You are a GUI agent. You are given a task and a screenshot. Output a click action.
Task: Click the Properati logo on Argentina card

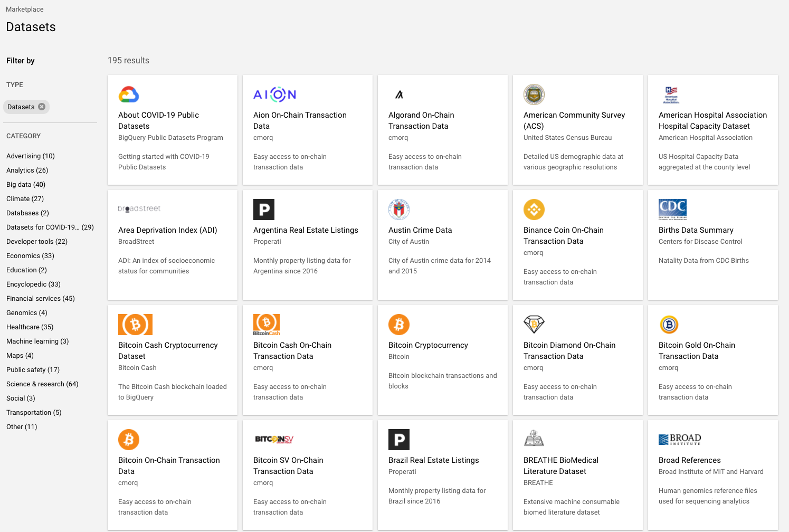264,210
